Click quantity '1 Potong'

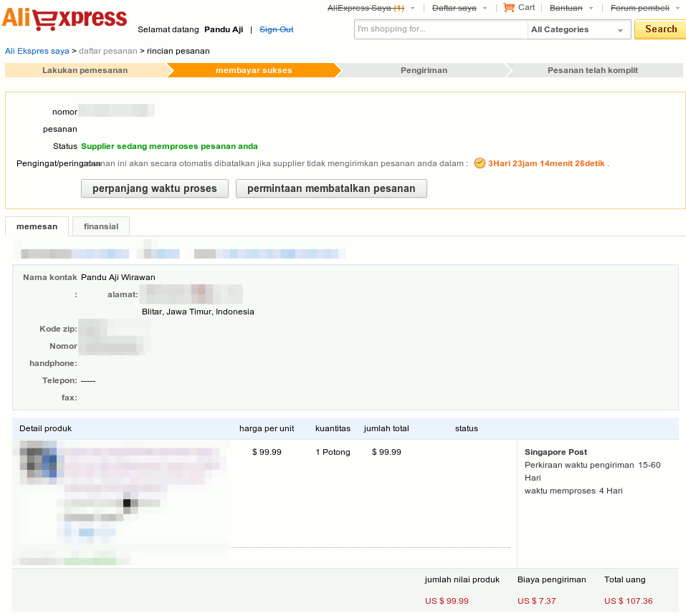333,452
